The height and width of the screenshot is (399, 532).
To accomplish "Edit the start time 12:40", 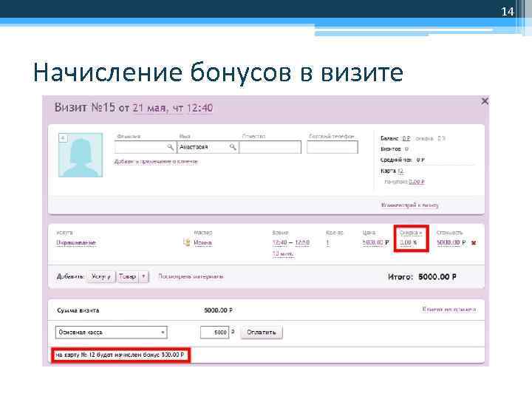I will coord(279,242).
